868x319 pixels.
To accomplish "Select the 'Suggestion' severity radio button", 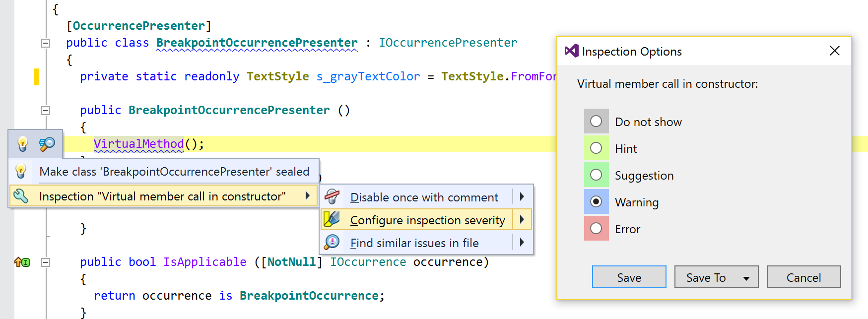I will click(596, 175).
